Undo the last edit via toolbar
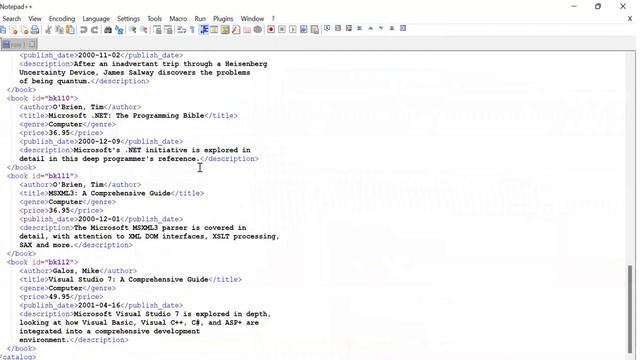The image size is (640, 360). pos(84,30)
